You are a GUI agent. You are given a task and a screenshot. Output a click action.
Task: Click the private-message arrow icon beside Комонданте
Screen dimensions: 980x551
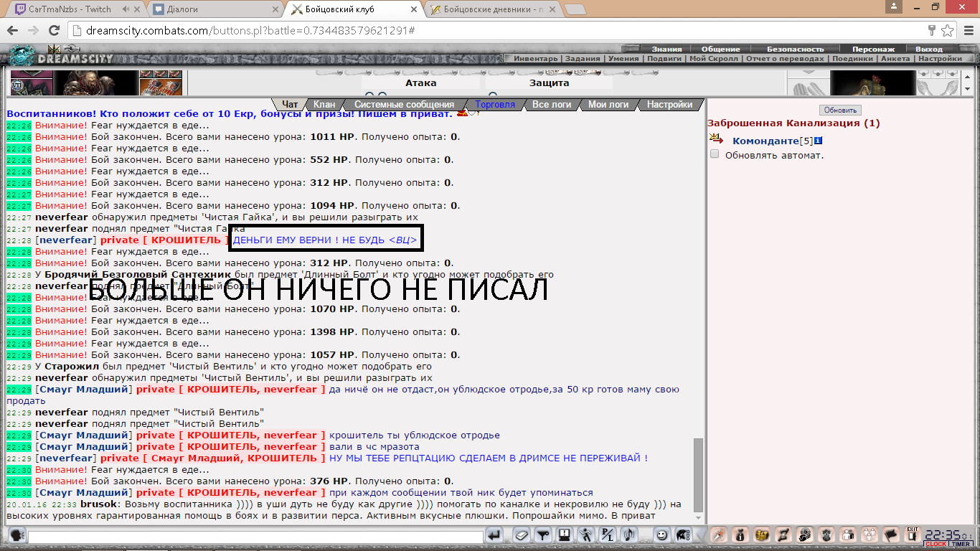(716, 139)
